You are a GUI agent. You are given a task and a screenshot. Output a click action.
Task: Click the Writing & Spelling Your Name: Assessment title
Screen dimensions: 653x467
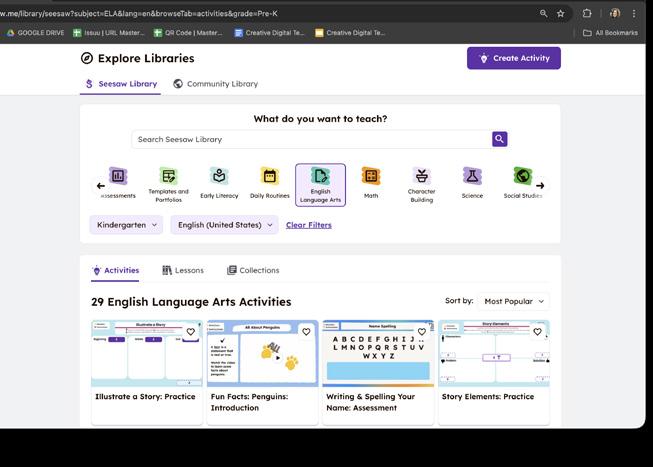coord(370,402)
